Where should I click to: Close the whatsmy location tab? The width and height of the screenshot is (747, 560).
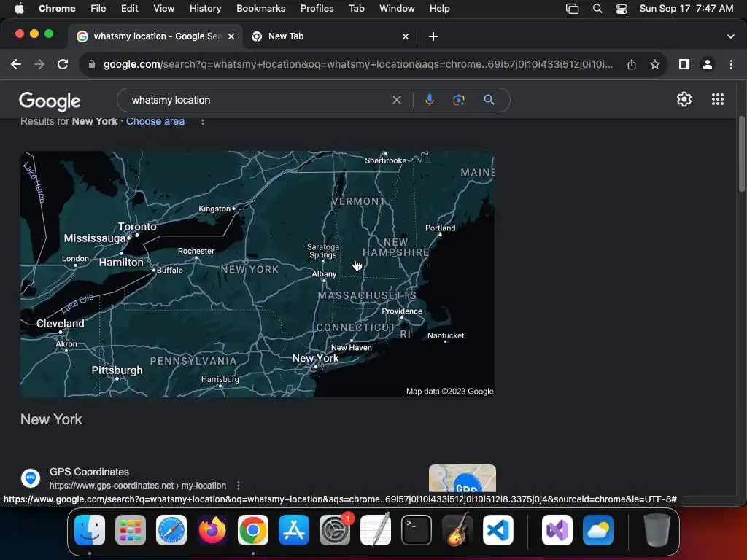click(x=231, y=36)
